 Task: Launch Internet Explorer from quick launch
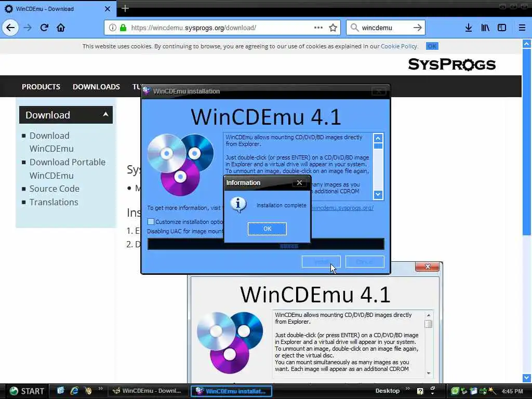point(74,391)
